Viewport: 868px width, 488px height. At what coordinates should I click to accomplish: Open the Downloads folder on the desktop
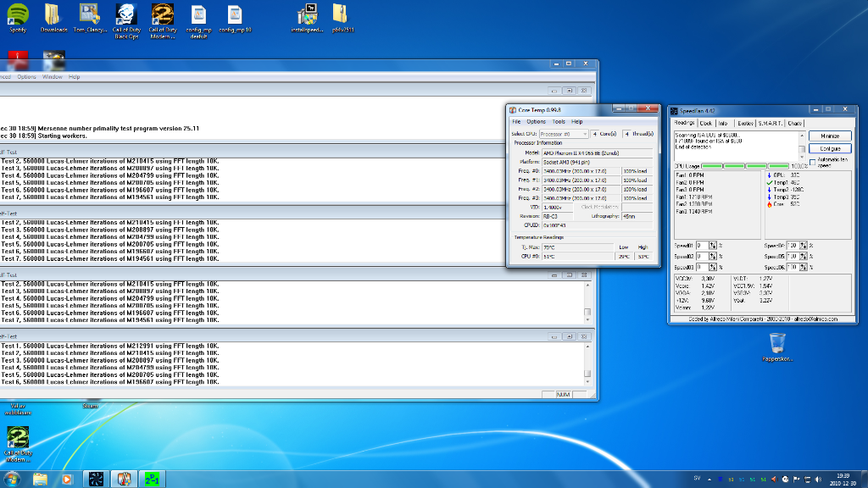point(53,15)
